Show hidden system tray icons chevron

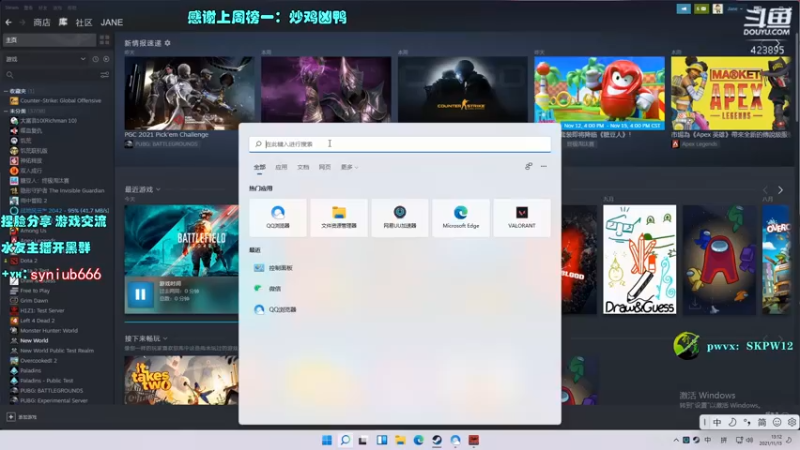(676, 440)
